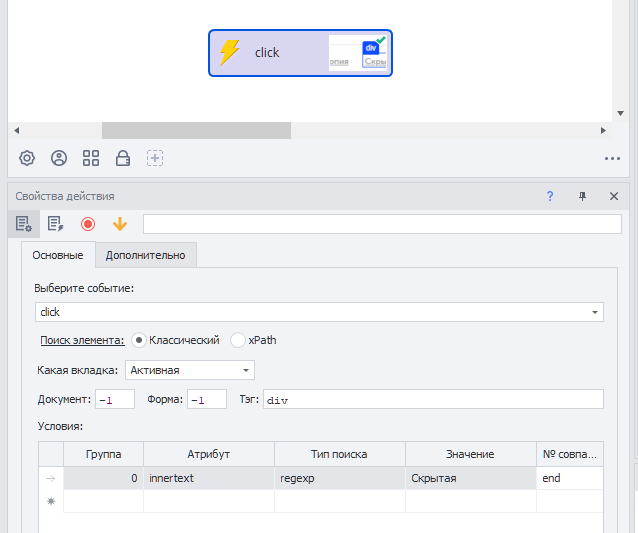Edit the Документ field
The image size is (638, 533).
click(115, 399)
